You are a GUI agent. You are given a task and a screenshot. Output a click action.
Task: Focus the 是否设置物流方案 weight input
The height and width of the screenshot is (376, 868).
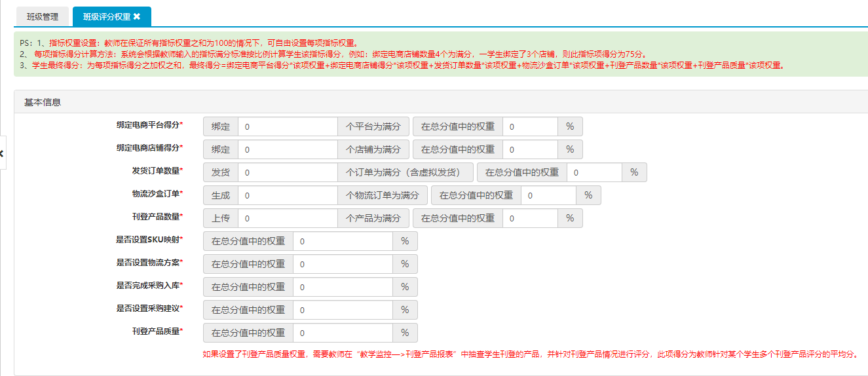coord(343,264)
